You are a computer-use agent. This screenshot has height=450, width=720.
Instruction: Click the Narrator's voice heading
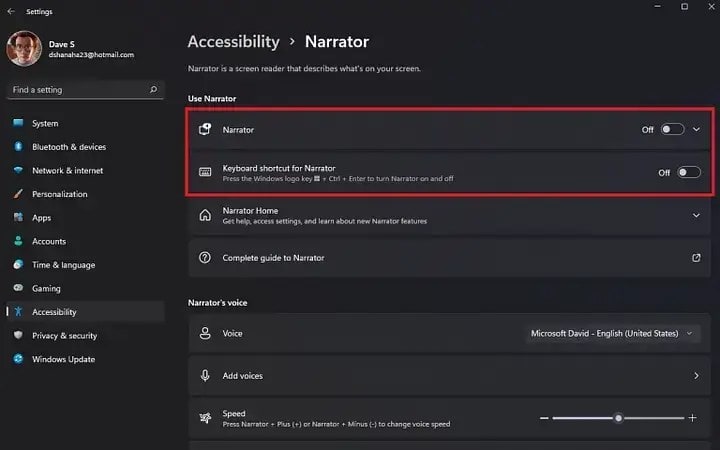pyautogui.click(x=218, y=303)
